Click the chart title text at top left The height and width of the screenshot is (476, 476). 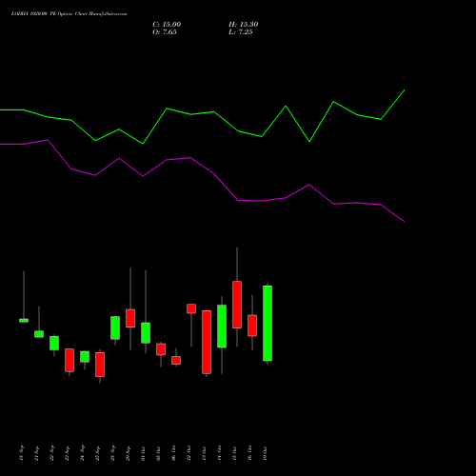[69, 14]
